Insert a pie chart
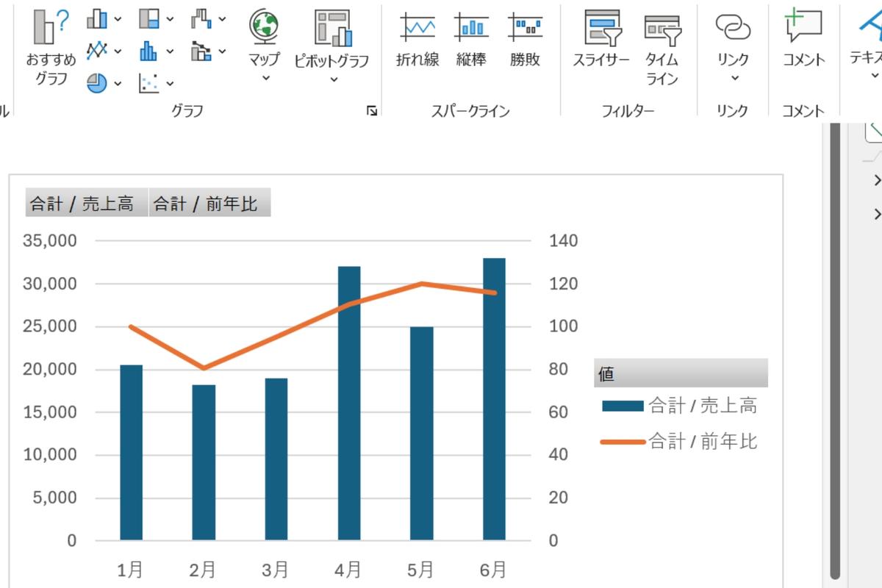882x588 pixels. tap(96, 84)
